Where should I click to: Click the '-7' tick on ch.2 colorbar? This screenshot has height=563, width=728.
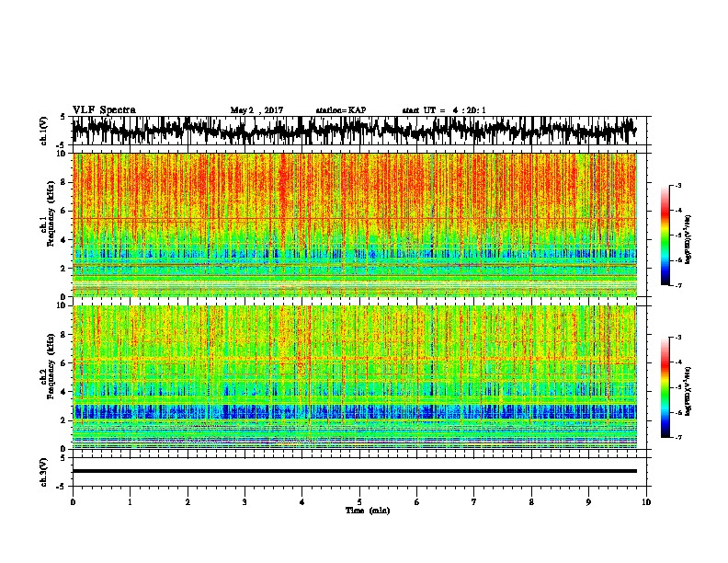click(677, 438)
